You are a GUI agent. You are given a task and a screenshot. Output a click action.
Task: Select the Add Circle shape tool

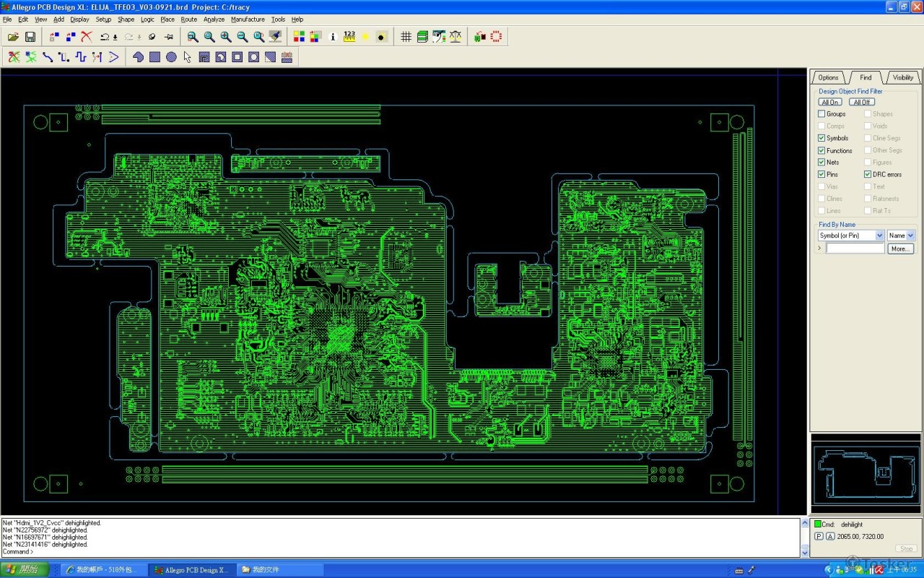(x=171, y=57)
